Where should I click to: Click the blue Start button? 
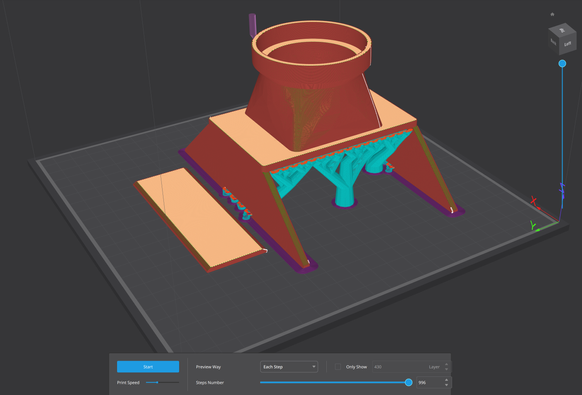click(x=148, y=367)
